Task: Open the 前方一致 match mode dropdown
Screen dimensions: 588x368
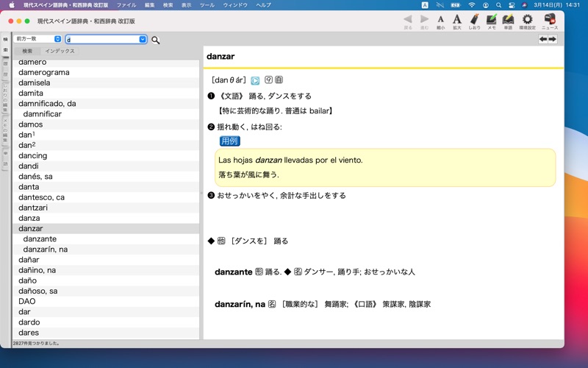Action: point(38,39)
